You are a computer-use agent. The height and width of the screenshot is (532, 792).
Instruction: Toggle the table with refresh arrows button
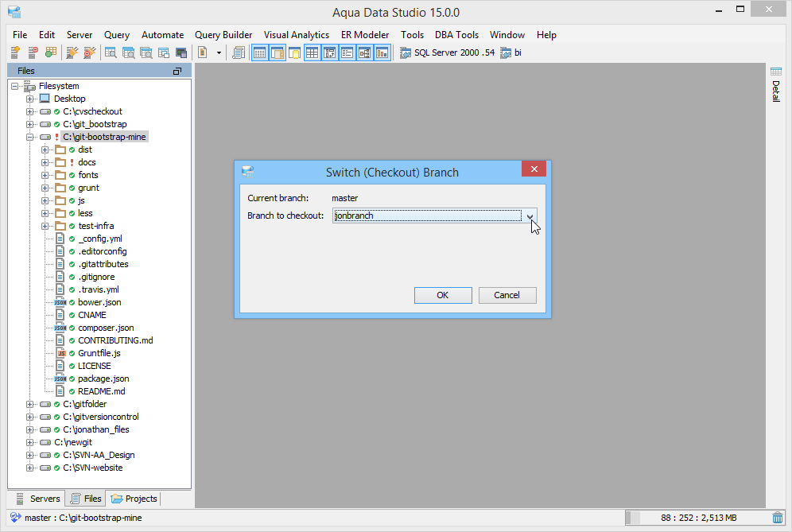tap(329, 52)
